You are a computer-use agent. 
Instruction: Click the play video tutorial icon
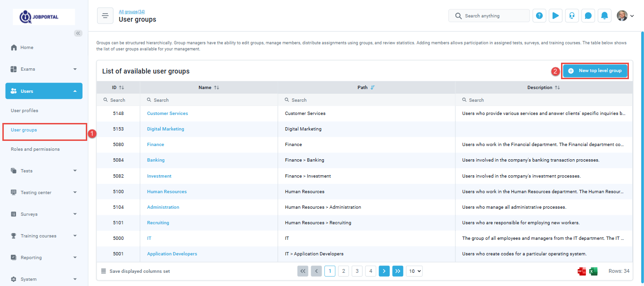(x=555, y=16)
